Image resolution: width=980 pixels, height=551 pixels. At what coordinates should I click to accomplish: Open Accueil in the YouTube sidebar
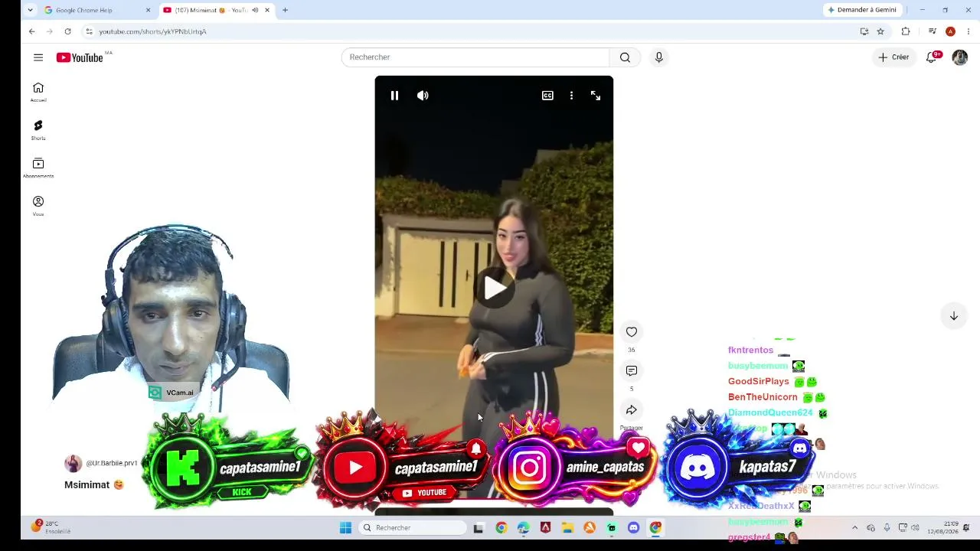click(38, 92)
